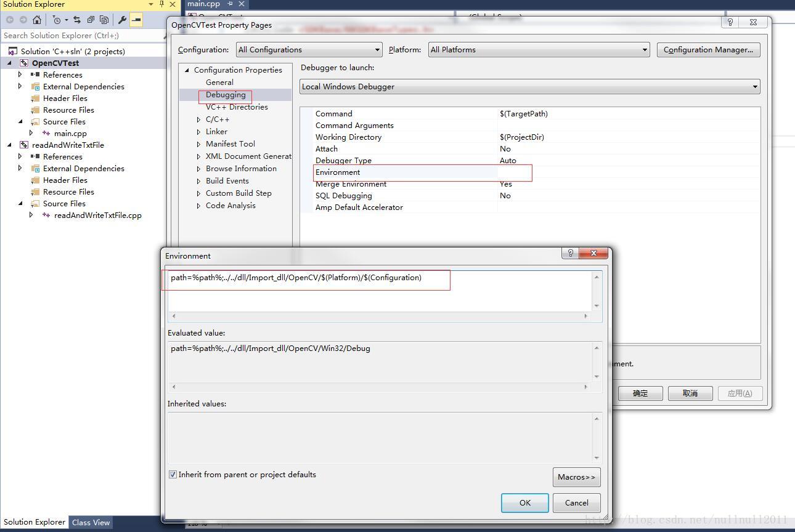Image resolution: width=795 pixels, height=532 pixels.
Task: Click the Back arrow in Solution Explorer toolbar
Action: pyautogui.click(x=10, y=20)
